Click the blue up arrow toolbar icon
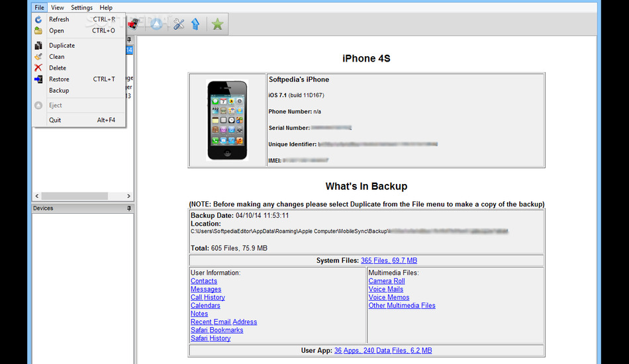629x364 pixels. point(195,24)
